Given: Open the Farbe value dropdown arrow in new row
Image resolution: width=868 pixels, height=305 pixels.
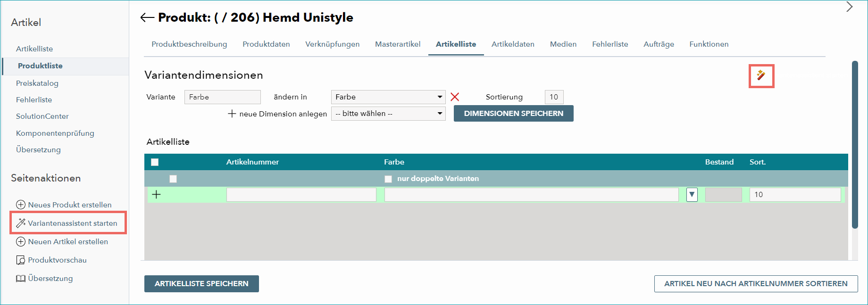Looking at the screenshot, I should click(x=692, y=194).
